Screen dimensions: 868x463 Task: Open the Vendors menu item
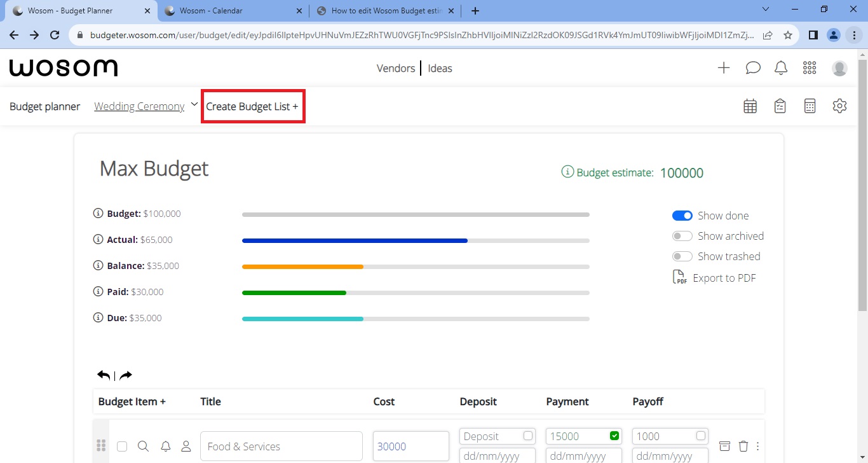395,68
